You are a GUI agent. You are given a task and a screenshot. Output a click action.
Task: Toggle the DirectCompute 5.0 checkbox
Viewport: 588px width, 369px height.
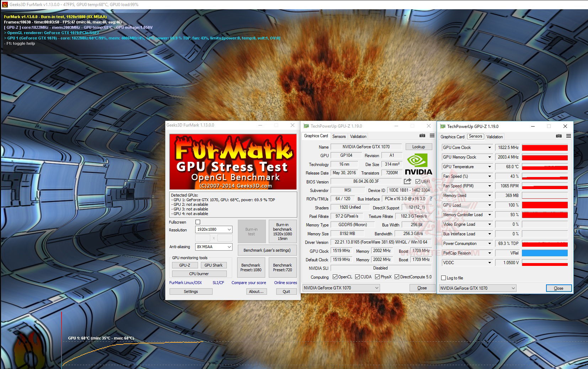397,277
